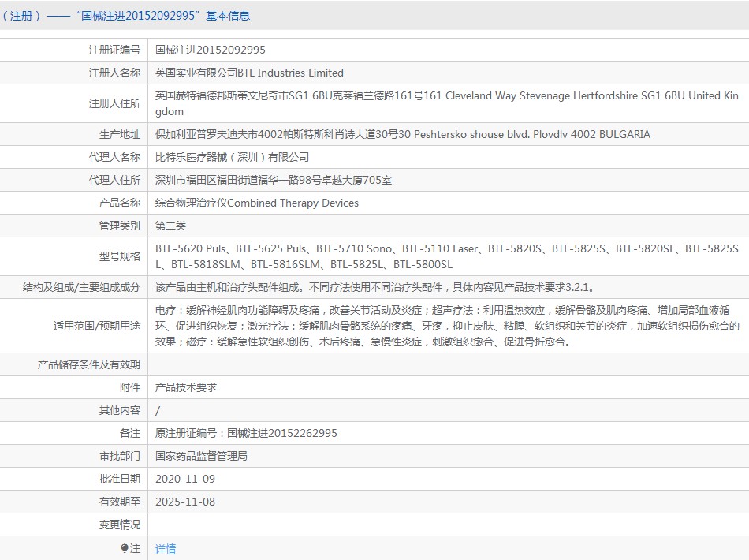Click the 附件 label
749x560 pixels.
pos(130,387)
